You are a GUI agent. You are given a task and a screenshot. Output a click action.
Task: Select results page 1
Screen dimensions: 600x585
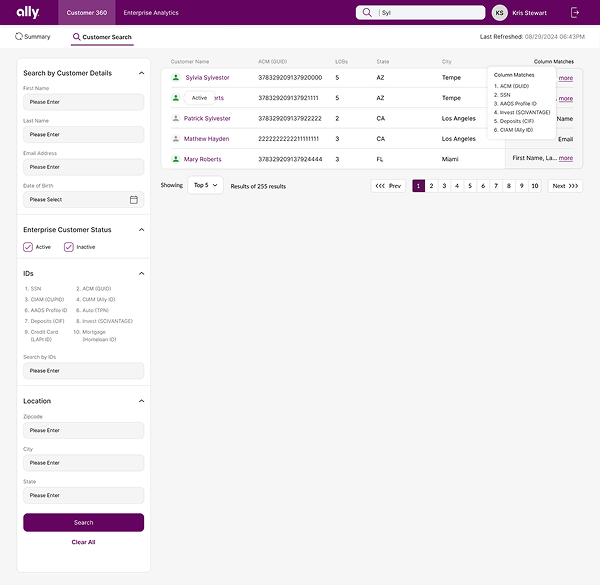pos(418,186)
